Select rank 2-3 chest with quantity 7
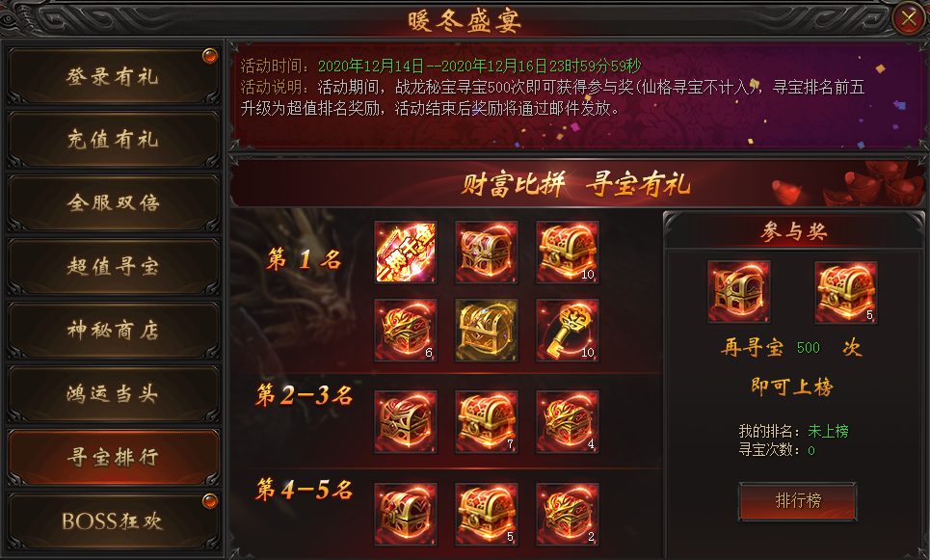The image size is (930, 560). coord(487,422)
